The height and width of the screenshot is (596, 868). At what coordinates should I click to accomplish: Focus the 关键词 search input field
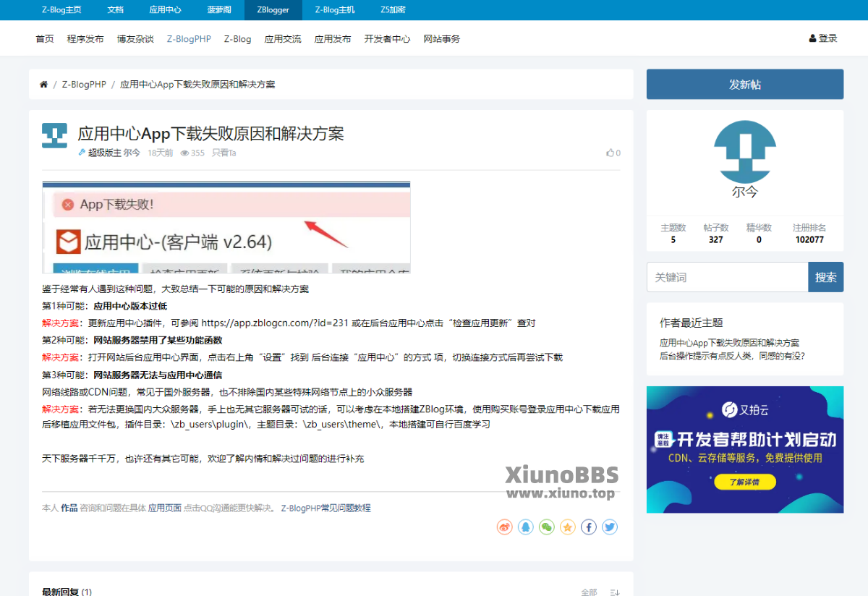pyautogui.click(x=727, y=277)
